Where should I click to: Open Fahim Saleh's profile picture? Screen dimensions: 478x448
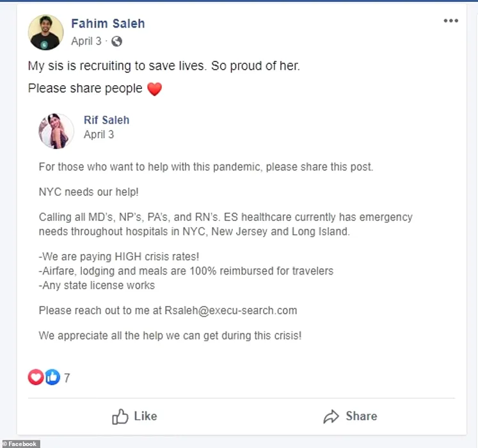pyautogui.click(x=46, y=32)
